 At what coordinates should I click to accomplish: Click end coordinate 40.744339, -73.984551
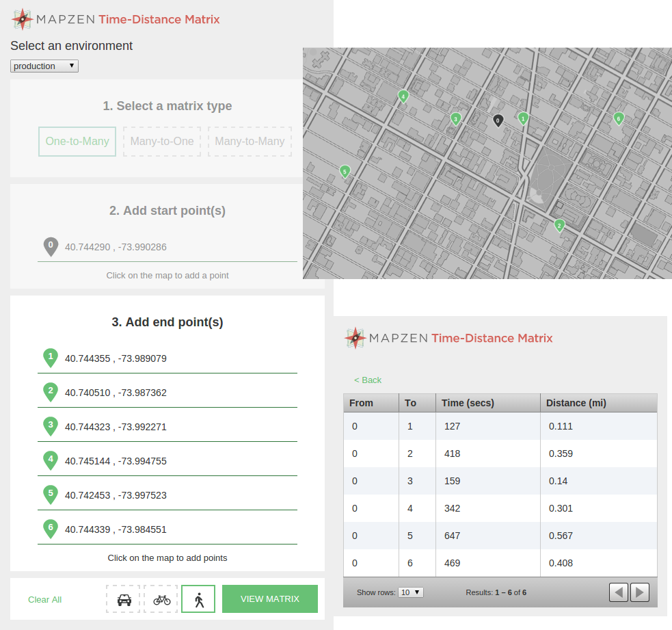116,529
